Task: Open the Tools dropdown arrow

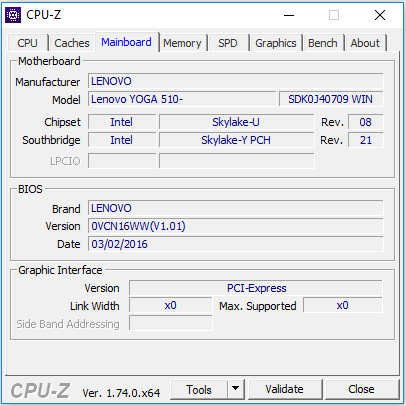Action: 236,389
